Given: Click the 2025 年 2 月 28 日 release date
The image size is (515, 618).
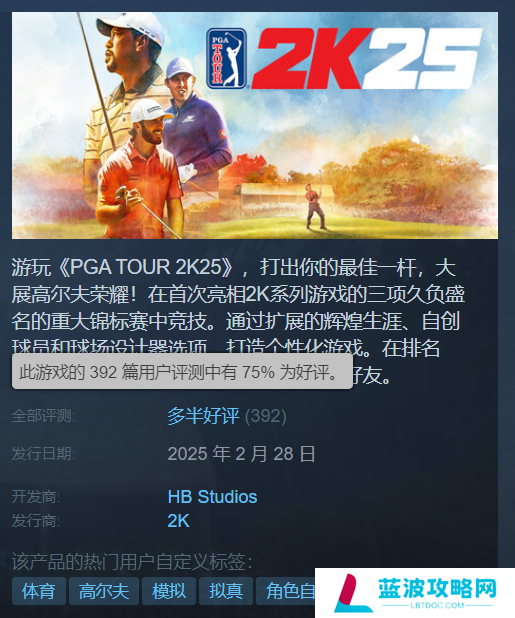Looking at the screenshot, I should coord(241,454).
